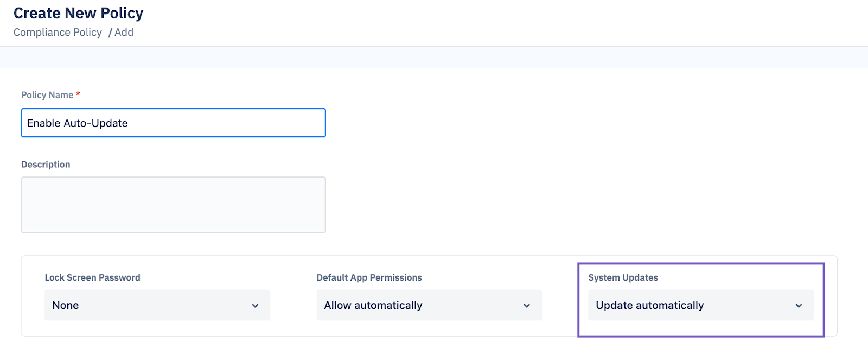
Task: Click the Update automatically value text
Action: click(650, 305)
